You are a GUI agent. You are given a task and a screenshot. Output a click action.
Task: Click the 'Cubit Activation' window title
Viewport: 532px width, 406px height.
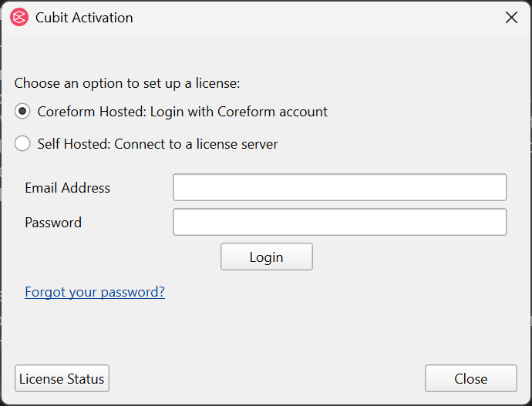tap(84, 18)
